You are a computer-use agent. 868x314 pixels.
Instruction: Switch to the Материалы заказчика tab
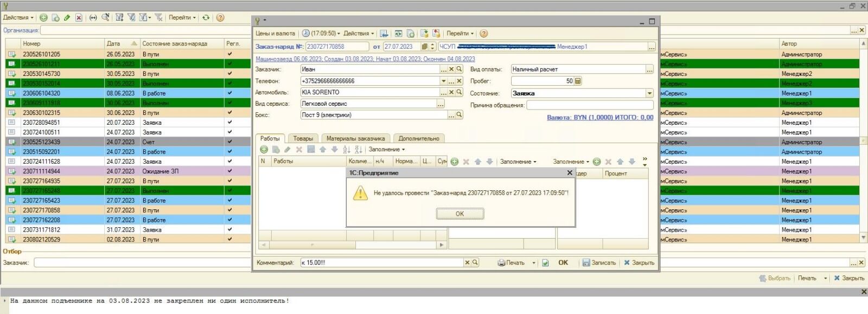pyautogui.click(x=355, y=138)
